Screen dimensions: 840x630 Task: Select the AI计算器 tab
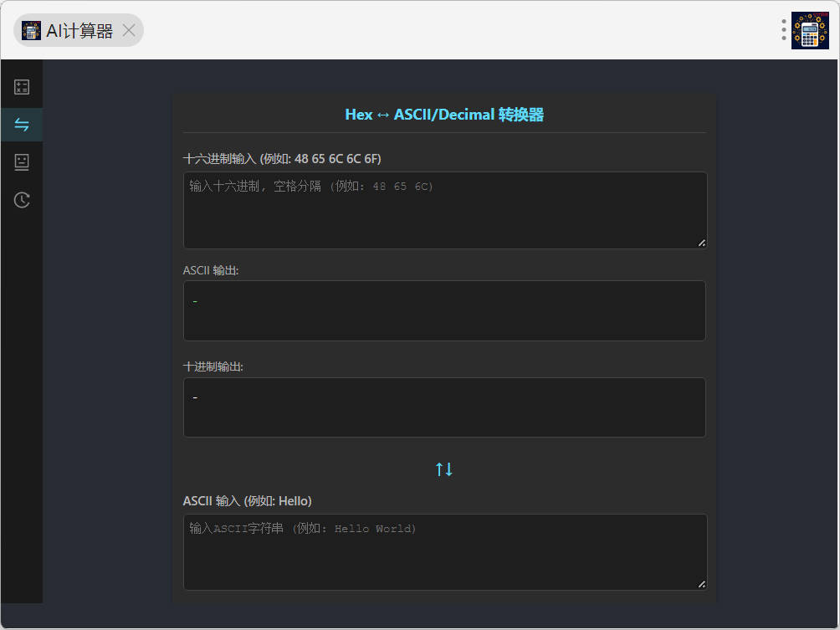point(78,30)
